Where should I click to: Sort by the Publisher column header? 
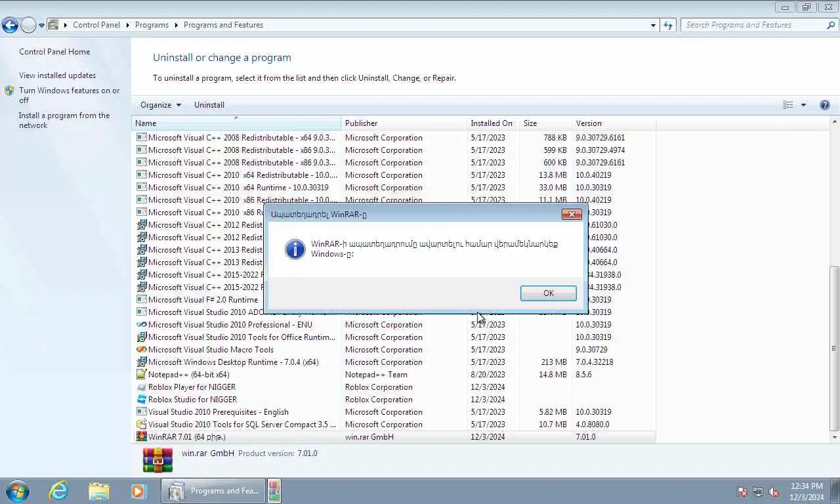[x=404, y=123]
